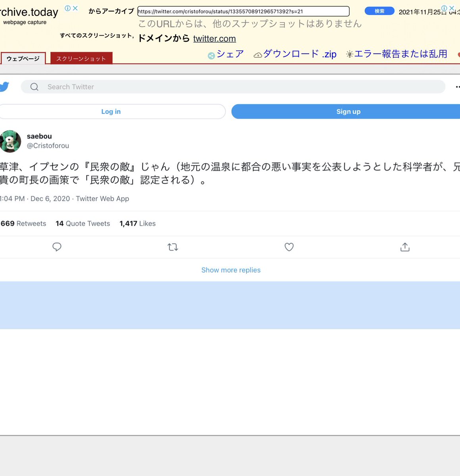Click the sun-shaped error report icon

point(350,54)
